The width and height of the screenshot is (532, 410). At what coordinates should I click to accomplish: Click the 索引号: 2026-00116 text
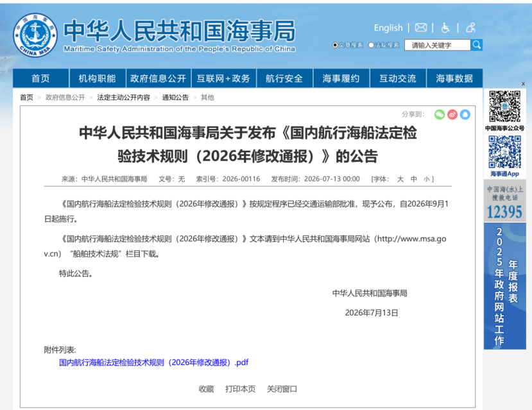click(228, 179)
